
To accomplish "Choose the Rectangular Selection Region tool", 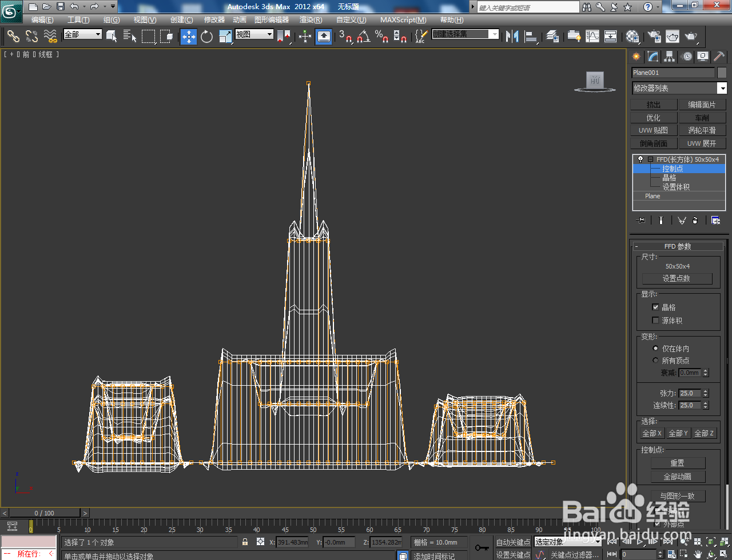I will pyautogui.click(x=149, y=36).
